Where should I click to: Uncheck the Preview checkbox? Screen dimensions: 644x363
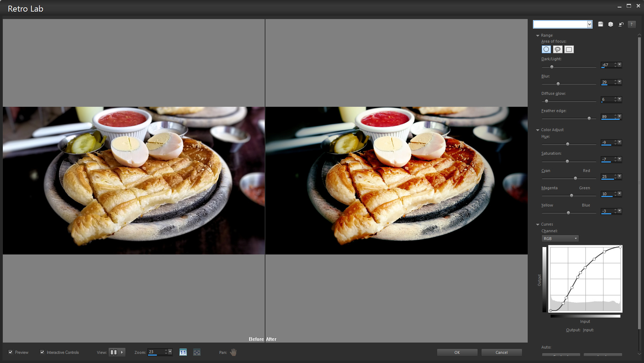click(11, 352)
